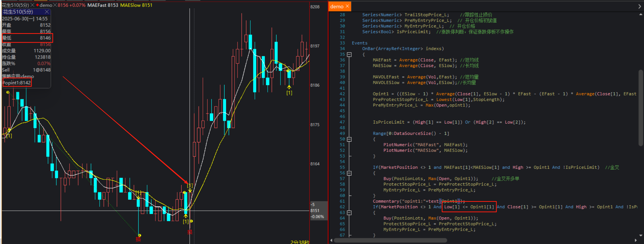Collapse the Range block at line 50
This screenshot has height=244, width=644.
click(349, 139)
